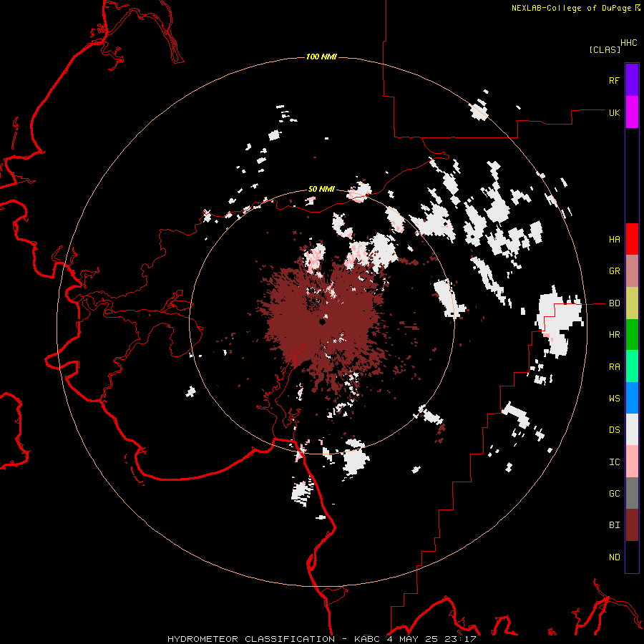Click the ND black legend swatch
Screen dimensions: 644x644
tap(632, 557)
